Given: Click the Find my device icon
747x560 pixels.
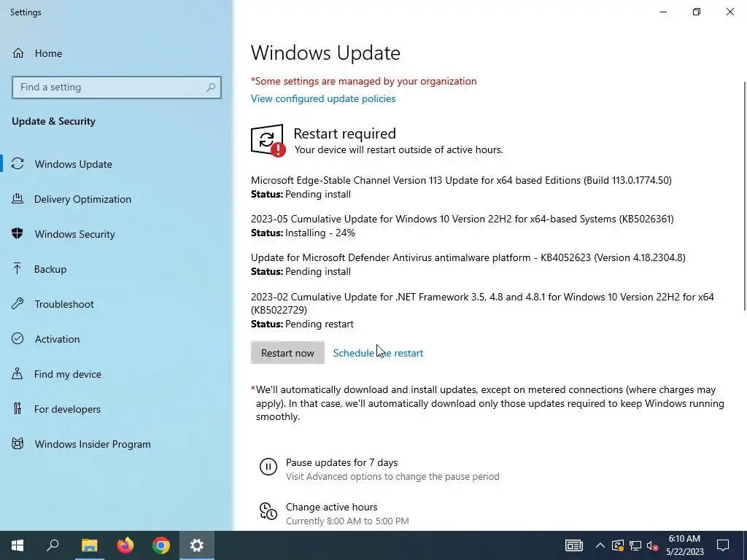Looking at the screenshot, I should point(18,374).
